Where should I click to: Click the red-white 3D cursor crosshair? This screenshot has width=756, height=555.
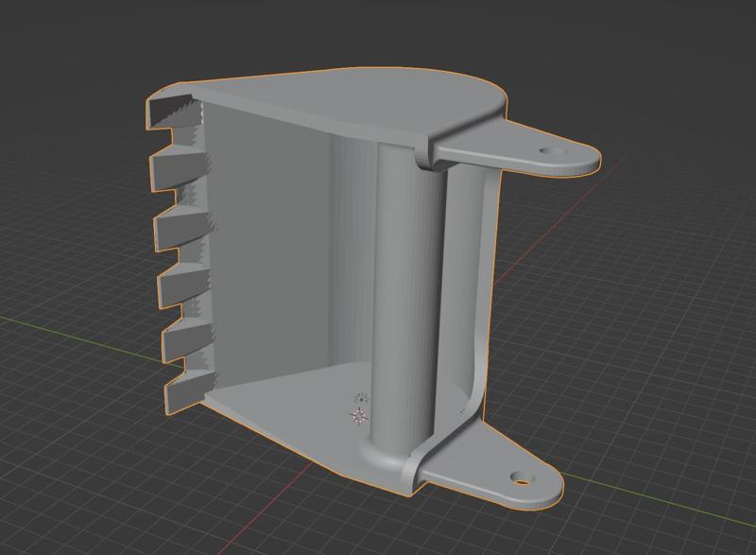pos(359,416)
